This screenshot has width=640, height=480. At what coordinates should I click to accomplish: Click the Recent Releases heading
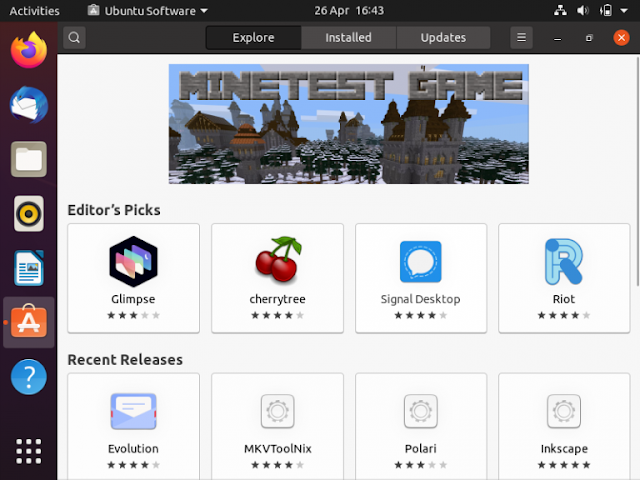point(125,360)
